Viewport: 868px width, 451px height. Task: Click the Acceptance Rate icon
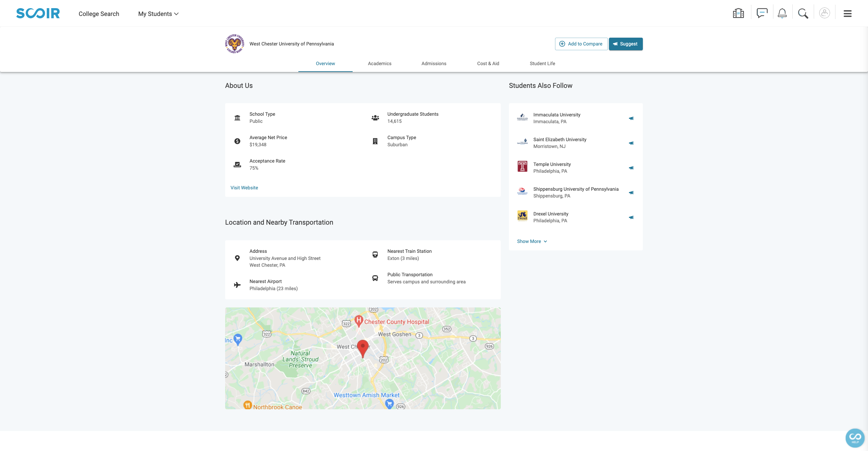[x=237, y=165]
